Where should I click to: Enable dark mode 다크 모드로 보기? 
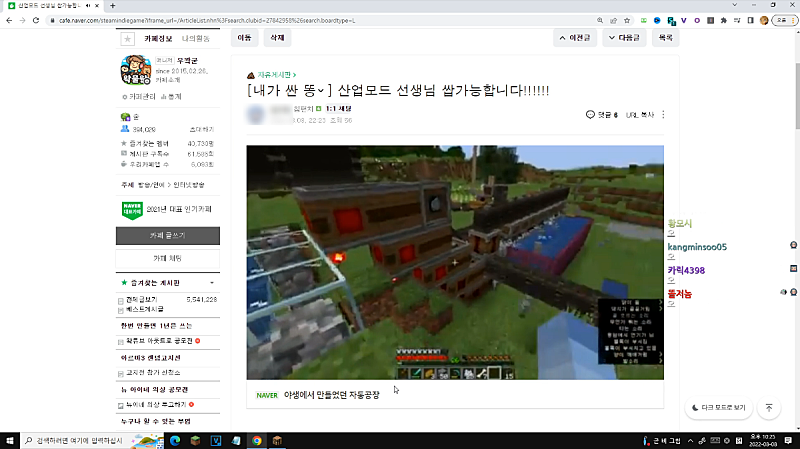(718, 408)
